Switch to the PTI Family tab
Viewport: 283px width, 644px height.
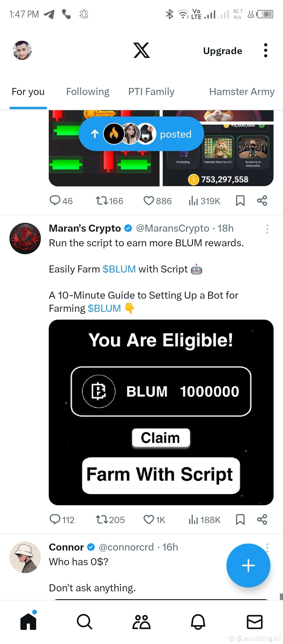point(151,92)
